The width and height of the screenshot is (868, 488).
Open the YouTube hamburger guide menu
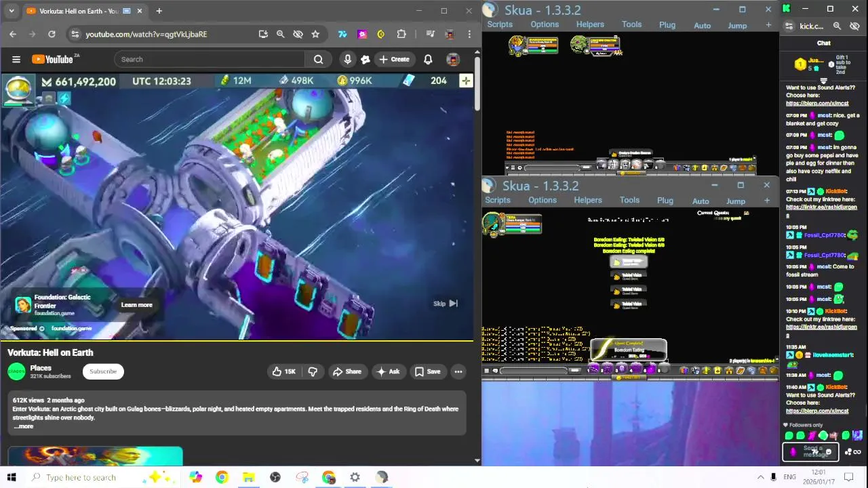click(x=16, y=60)
